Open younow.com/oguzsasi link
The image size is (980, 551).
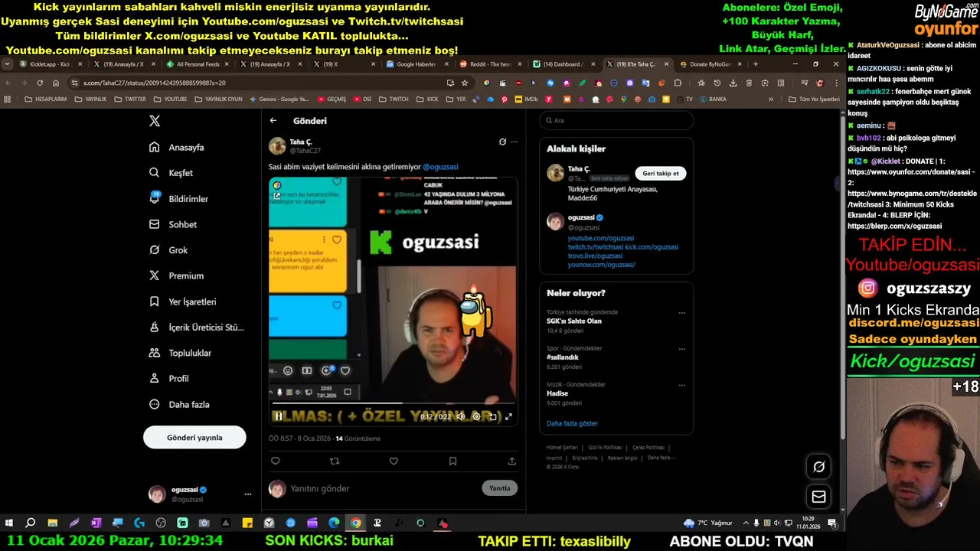(602, 265)
